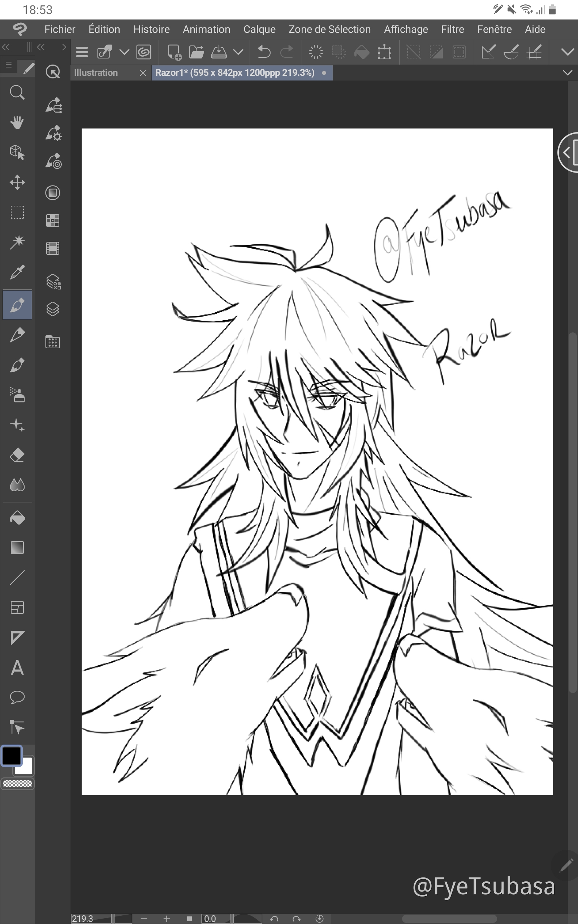Toggle Snap to Grid
This screenshot has width=578, height=924.
tap(534, 52)
